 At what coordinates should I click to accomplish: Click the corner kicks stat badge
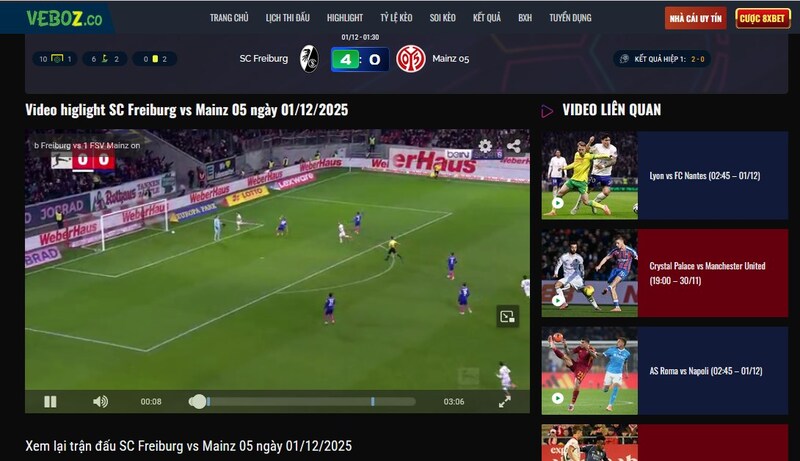tap(105, 59)
